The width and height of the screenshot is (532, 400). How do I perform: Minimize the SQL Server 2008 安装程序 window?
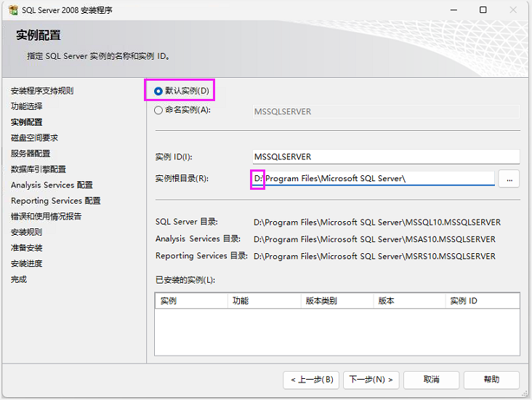(x=454, y=10)
